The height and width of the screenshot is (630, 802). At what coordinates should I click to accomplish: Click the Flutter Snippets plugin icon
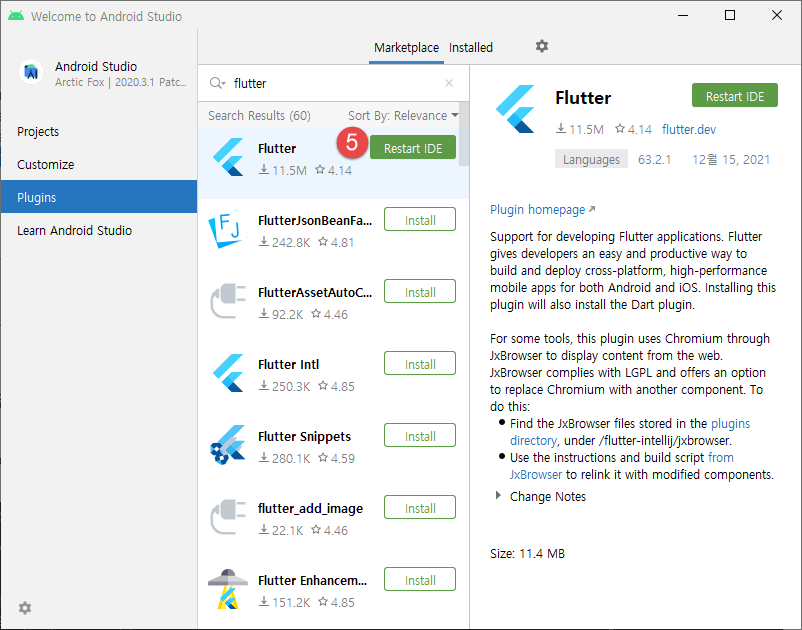click(x=228, y=444)
